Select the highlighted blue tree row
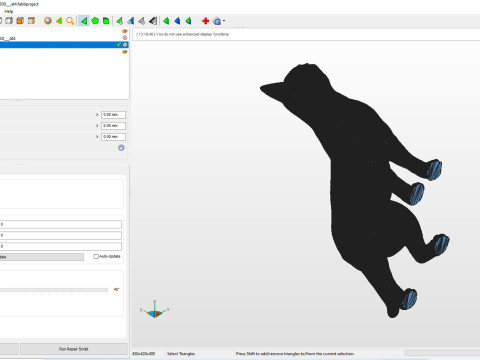The image size is (480, 360). [64, 45]
